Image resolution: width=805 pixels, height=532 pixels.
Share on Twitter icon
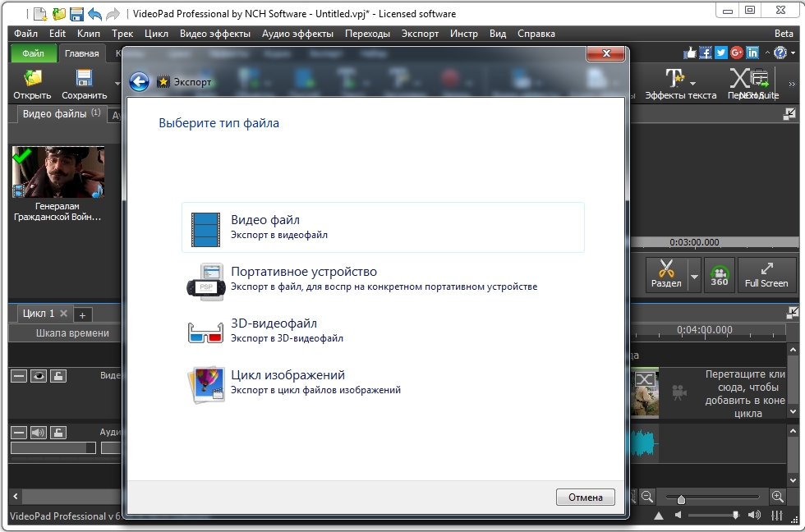pos(721,53)
